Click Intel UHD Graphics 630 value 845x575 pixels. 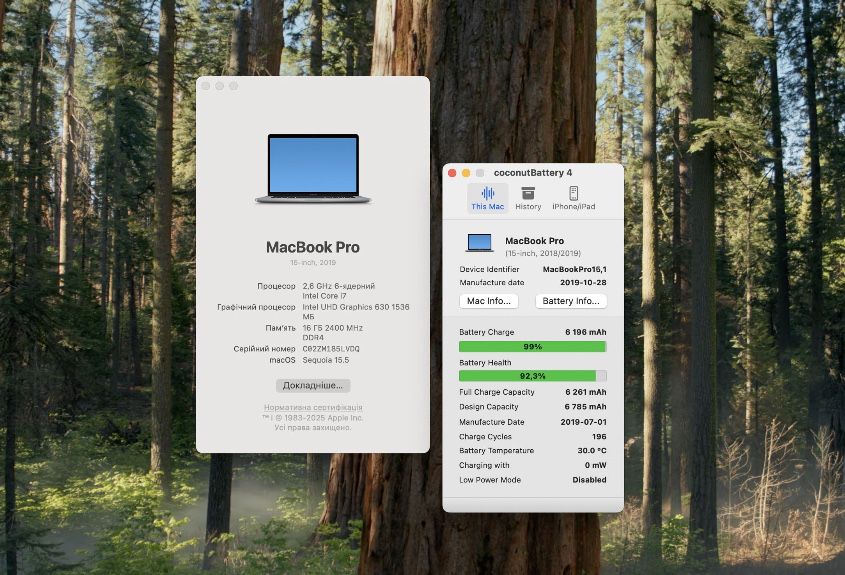point(356,311)
